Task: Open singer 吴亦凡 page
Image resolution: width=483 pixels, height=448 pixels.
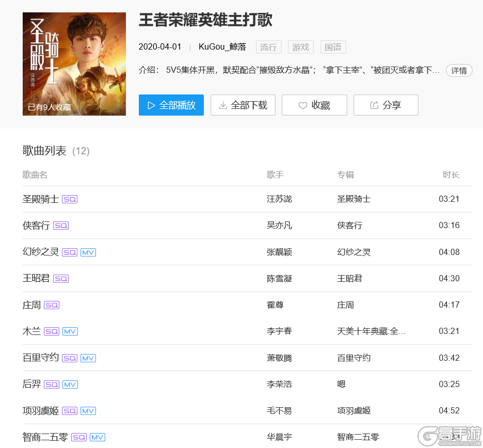Action: click(279, 225)
